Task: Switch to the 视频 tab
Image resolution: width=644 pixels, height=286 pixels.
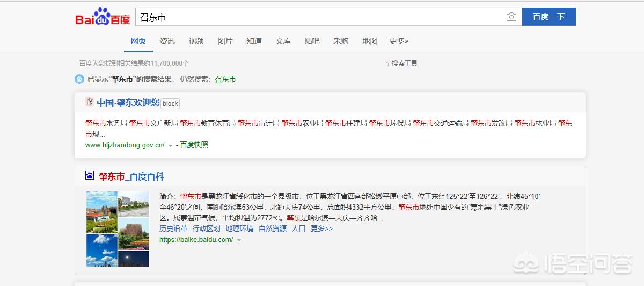Action: pos(196,41)
